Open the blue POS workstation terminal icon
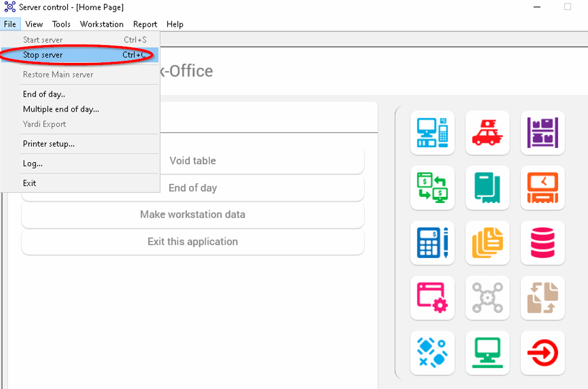This screenshot has width=588, height=389. pos(433,132)
